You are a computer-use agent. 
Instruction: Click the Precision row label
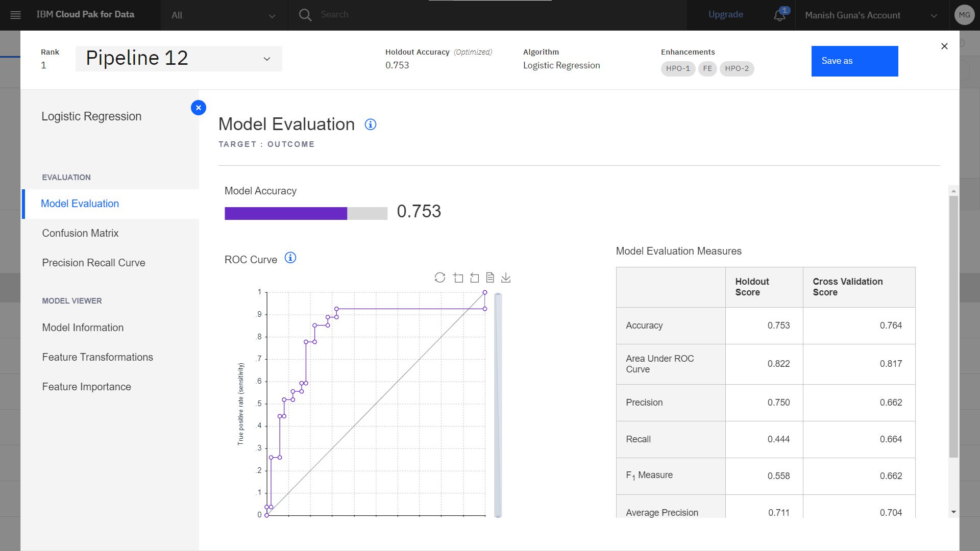(644, 403)
